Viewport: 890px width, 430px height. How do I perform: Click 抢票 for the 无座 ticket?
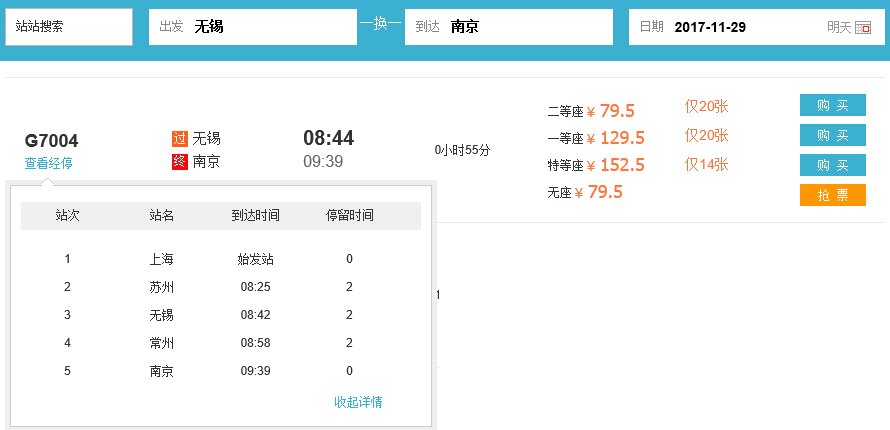(x=833, y=195)
